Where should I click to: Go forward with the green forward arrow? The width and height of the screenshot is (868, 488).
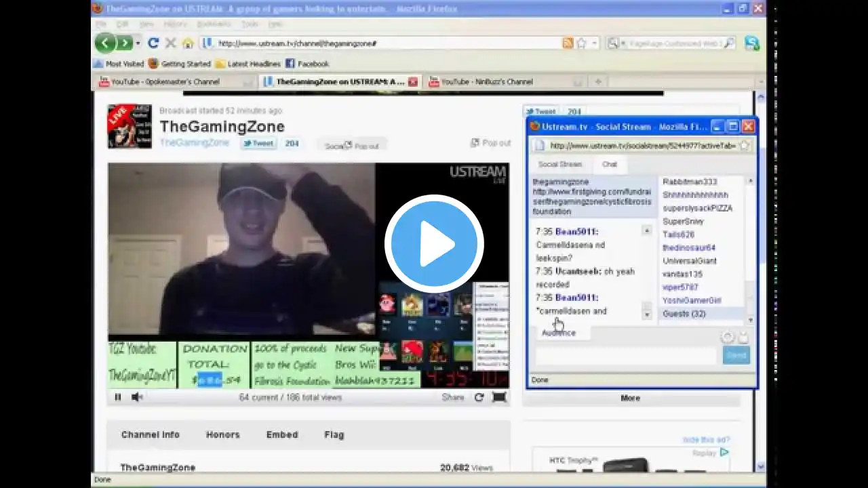pyautogui.click(x=123, y=43)
